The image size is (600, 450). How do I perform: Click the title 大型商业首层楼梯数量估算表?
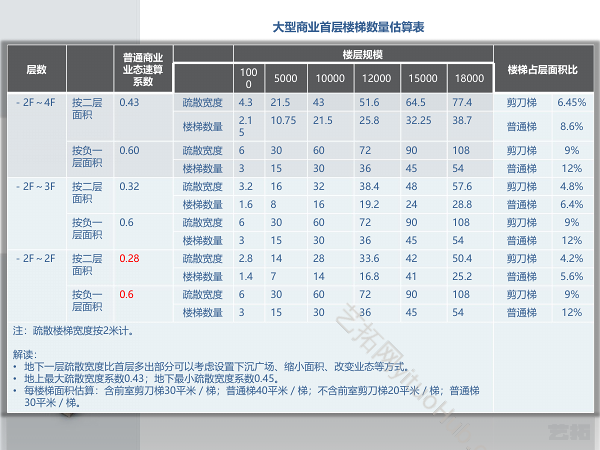[x=348, y=27]
